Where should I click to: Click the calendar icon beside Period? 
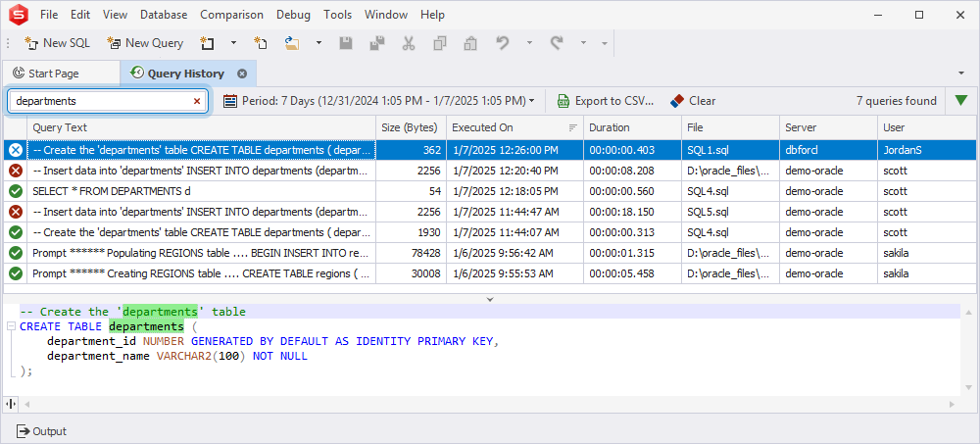[x=230, y=101]
